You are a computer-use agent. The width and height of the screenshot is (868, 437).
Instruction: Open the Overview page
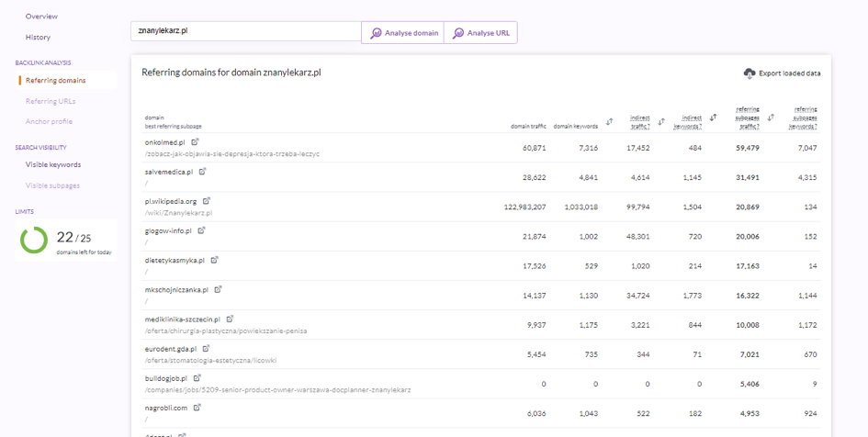tap(41, 17)
